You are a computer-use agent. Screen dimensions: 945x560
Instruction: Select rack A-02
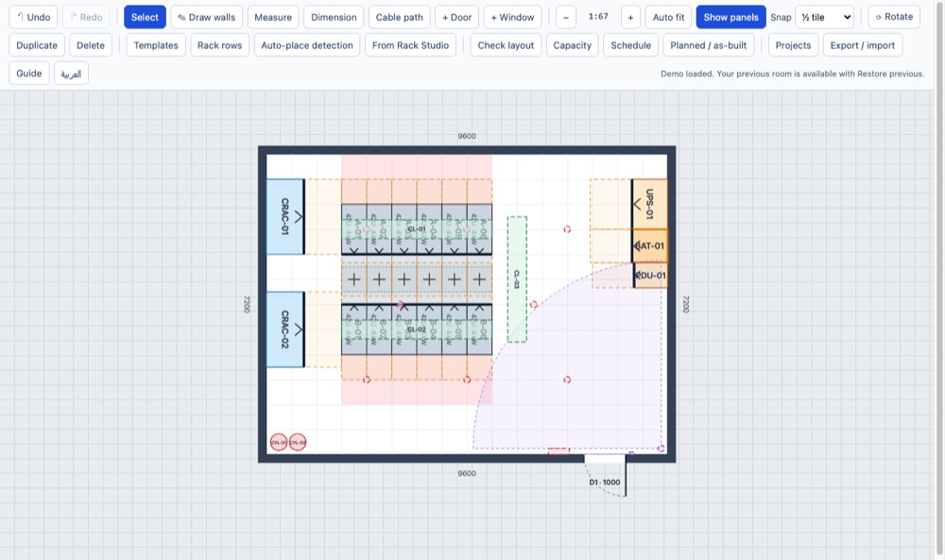[x=379, y=229]
